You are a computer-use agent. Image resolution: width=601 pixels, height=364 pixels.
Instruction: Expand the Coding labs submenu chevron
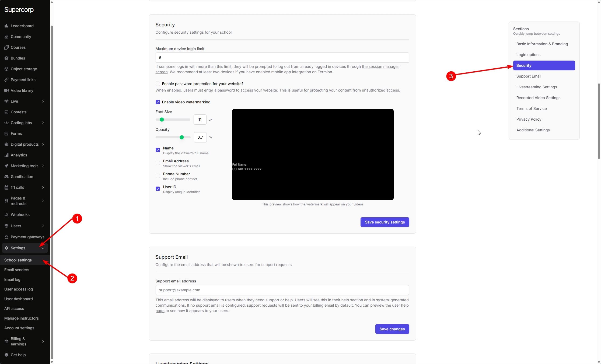pyautogui.click(x=43, y=123)
